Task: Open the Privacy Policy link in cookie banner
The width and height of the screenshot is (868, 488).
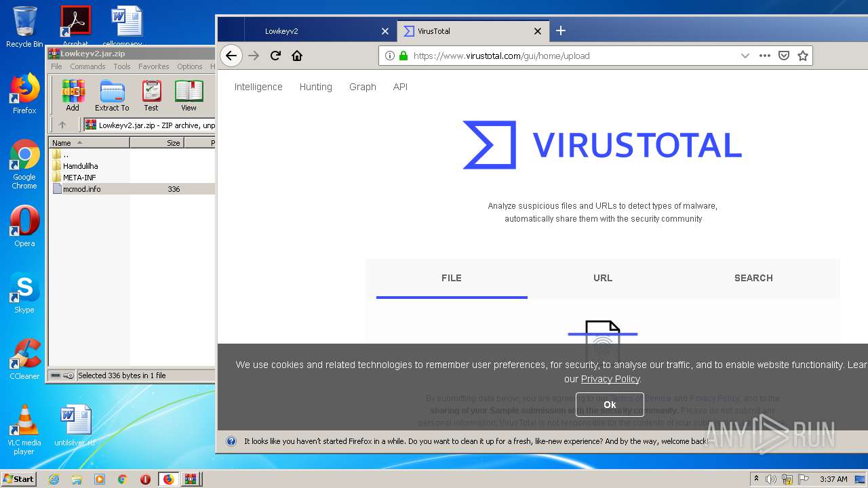Action: coord(610,379)
